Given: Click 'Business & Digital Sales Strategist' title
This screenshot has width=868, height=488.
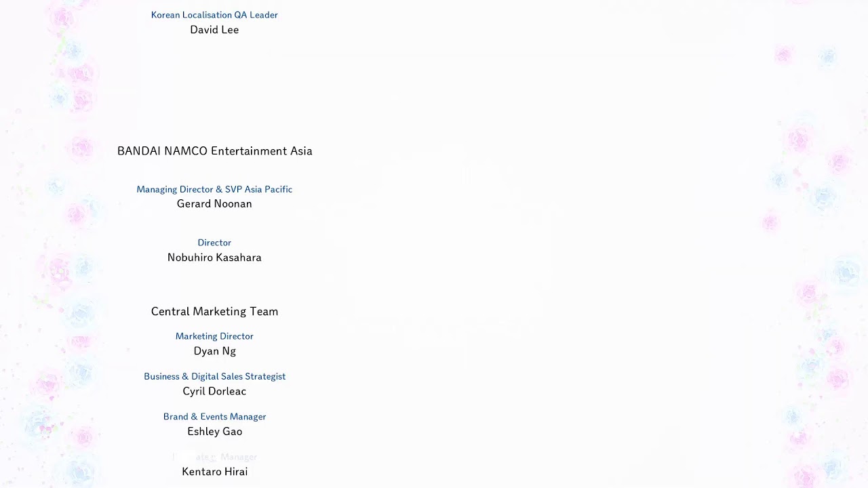Looking at the screenshot, I should click(214, 377).
